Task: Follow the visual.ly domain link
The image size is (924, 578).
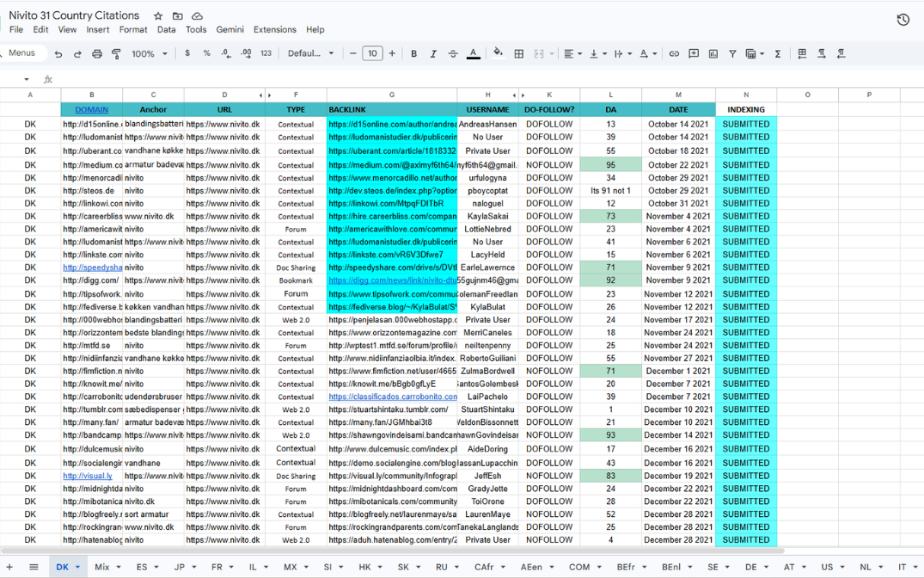Action: (x=87, y=476)
